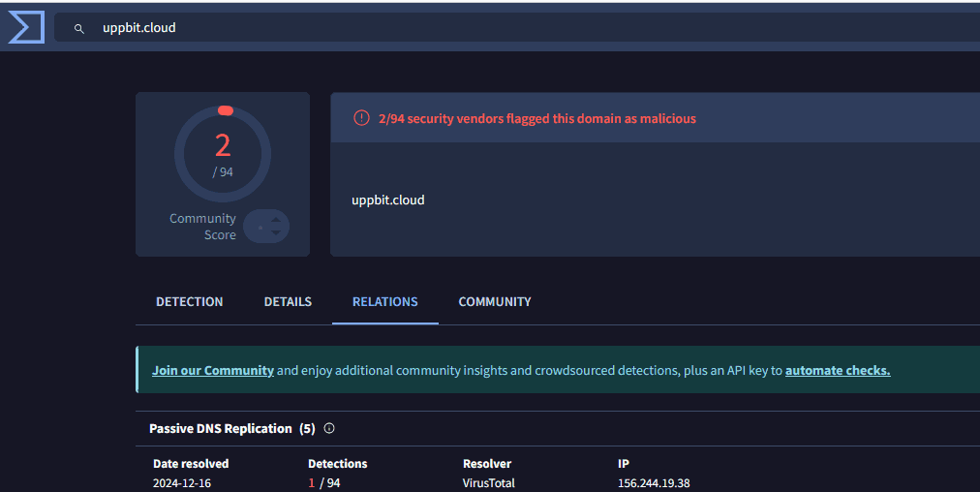Click the red indicator on score ring
Image resolution: width=980 pixels, height=492 pixels.
226,110
